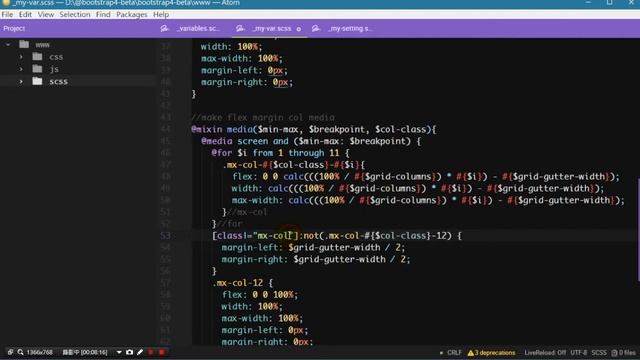This screenshot has width=640, height=360.
Task: Select the js folder name in the tree
Action: [x=54, y=69]
